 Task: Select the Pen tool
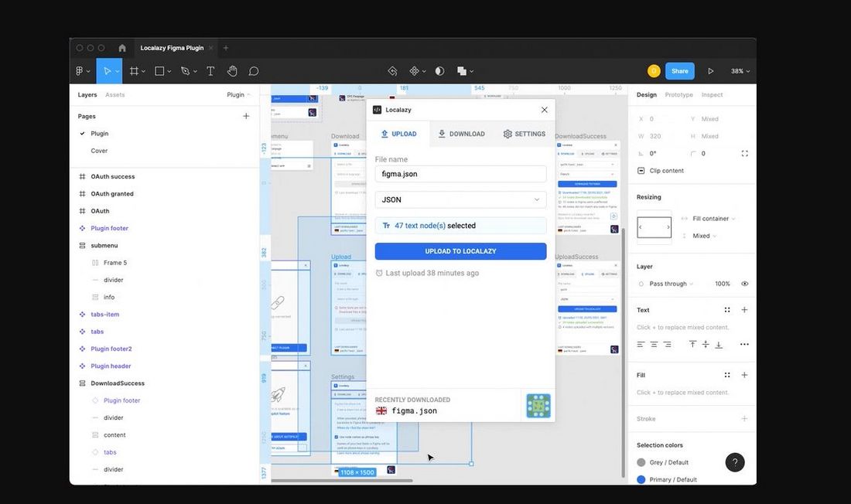[185, 71]
